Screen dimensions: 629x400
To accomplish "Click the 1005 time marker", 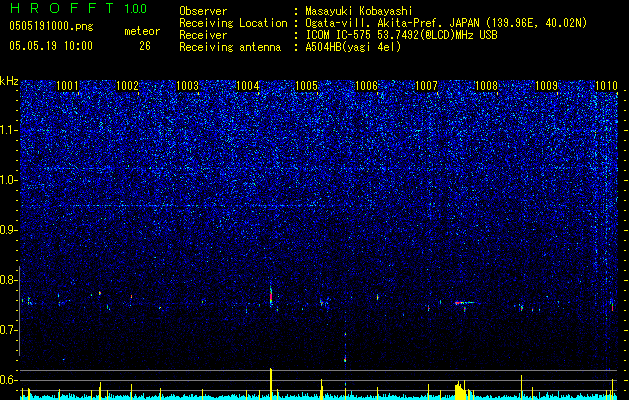I will (306, 85).
